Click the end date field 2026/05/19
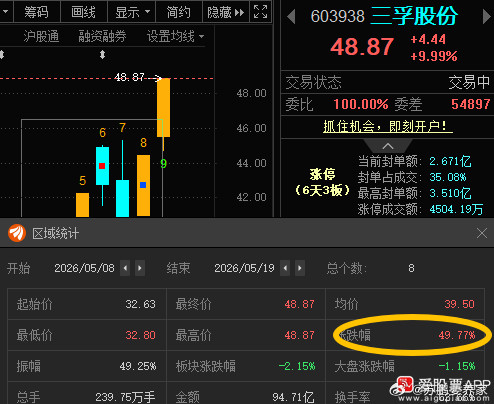 click(244, 268)
